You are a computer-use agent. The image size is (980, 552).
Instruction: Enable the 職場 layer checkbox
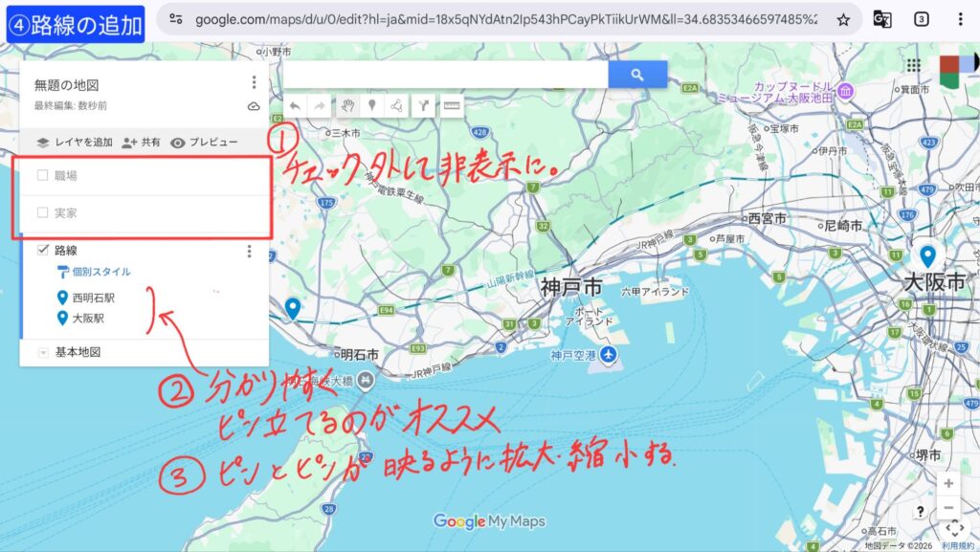[x=42, y=175]
